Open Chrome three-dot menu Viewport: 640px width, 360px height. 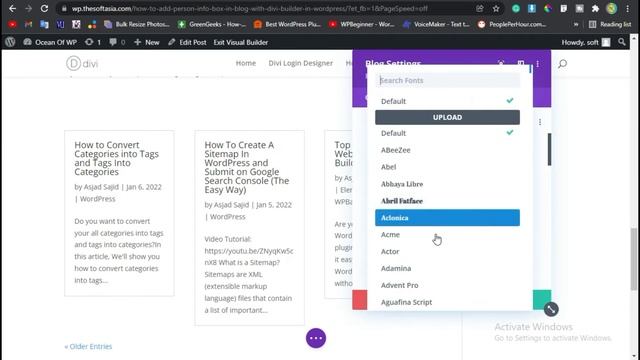click(628, 8)
